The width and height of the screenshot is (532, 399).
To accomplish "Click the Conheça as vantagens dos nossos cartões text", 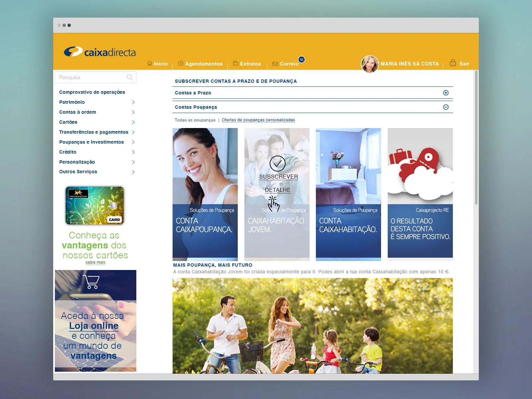I will (94, 245).
